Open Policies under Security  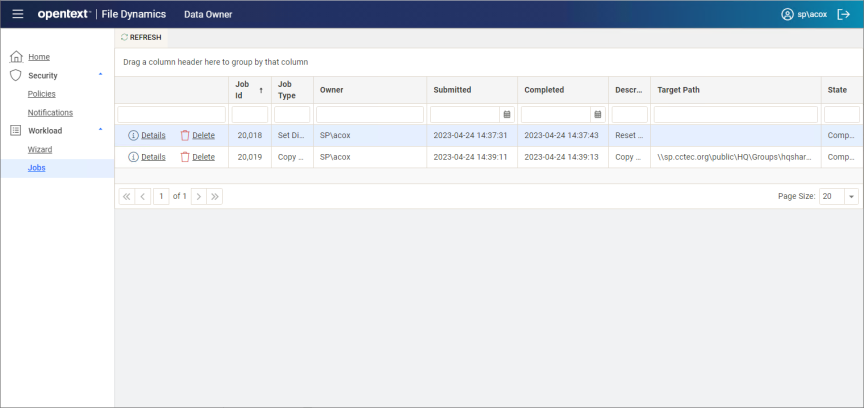(42, 94)
